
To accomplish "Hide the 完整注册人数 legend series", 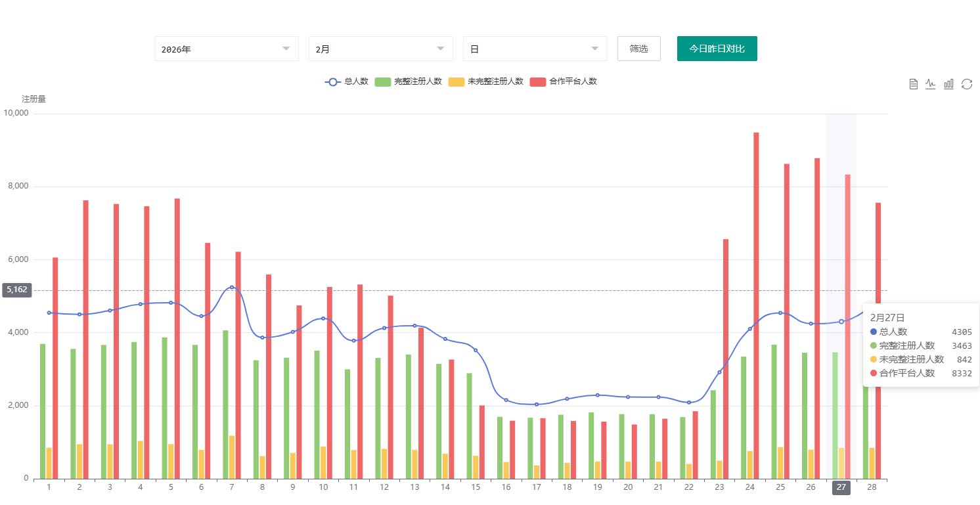I will (408, 81).
